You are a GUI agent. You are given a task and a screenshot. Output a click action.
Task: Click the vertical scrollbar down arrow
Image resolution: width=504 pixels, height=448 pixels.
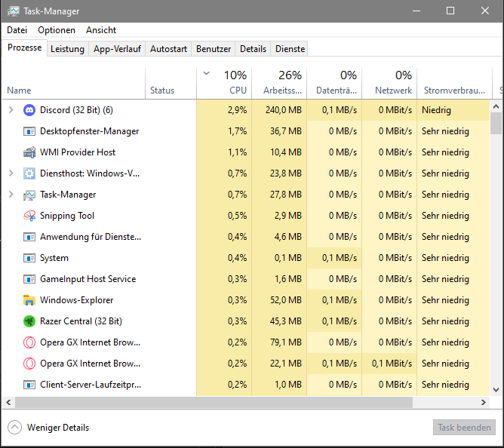pos(496,390)
